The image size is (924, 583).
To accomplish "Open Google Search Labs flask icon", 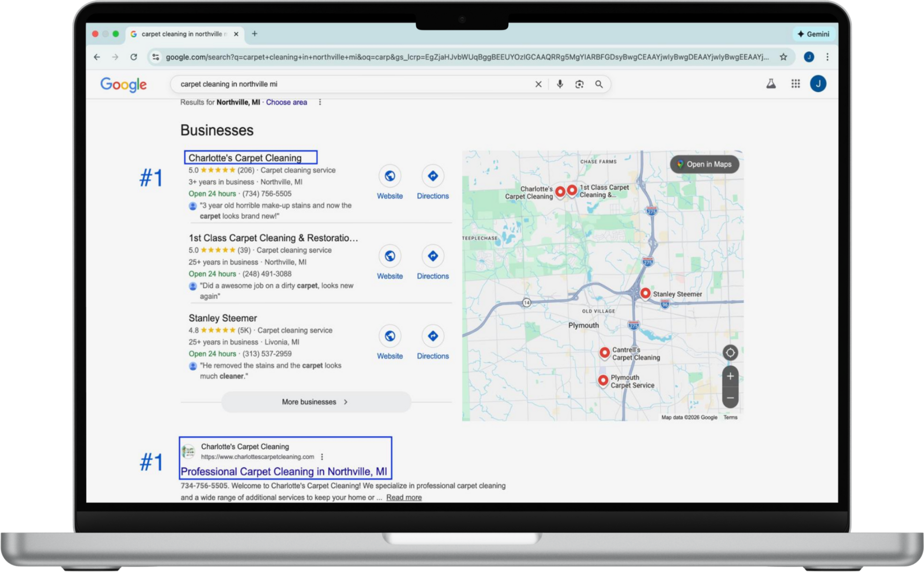I will click(770, 84).
